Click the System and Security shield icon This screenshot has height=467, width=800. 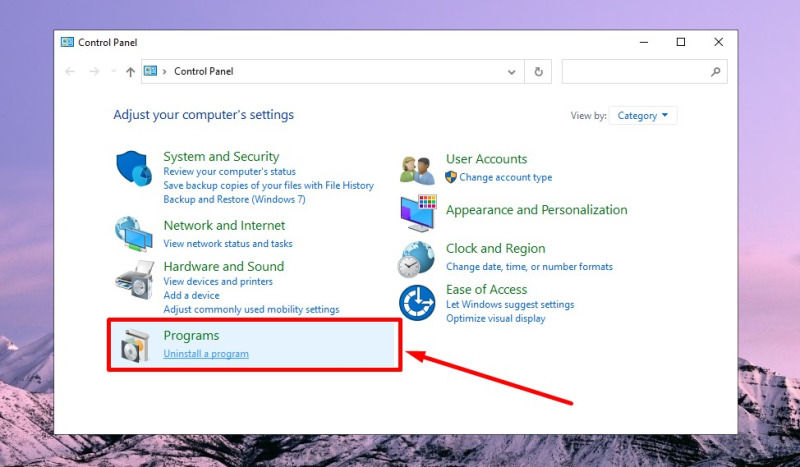(133, 168)
